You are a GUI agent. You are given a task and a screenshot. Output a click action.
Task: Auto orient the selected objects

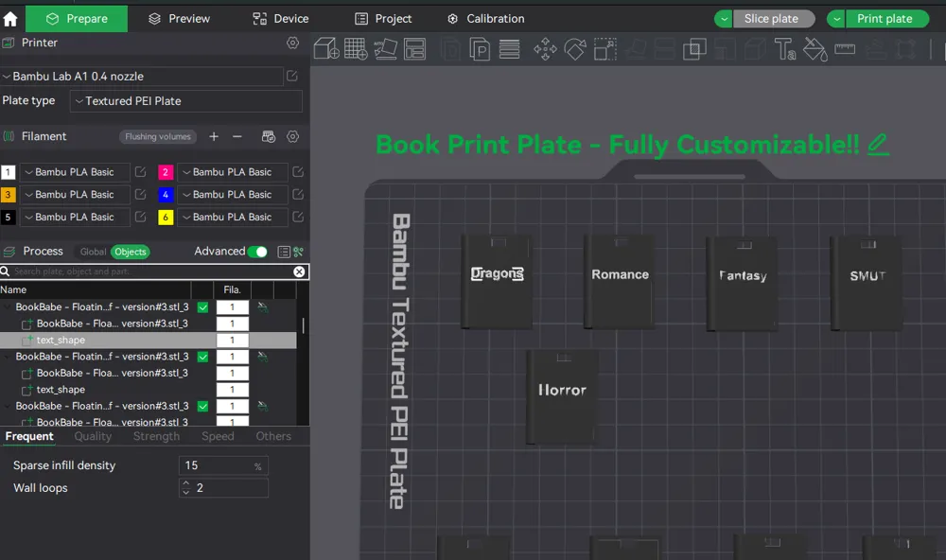pos(385,49)
